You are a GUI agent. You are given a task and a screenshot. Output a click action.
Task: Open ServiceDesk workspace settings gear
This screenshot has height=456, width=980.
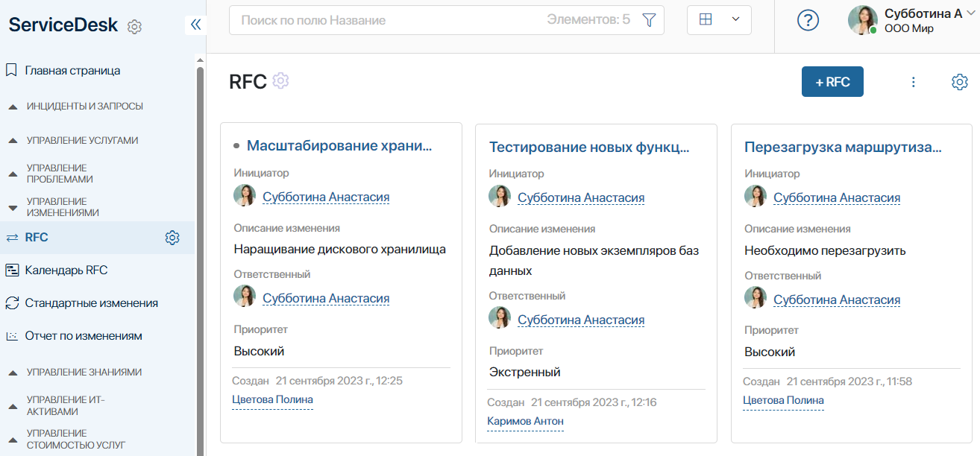pyautogui.click(x=134, y=27)
